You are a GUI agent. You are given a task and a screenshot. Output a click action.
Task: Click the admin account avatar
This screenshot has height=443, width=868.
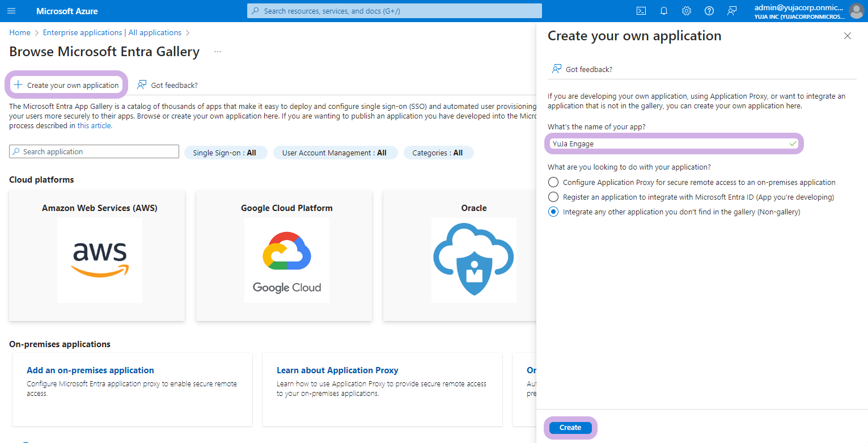[x=856, y=11]
